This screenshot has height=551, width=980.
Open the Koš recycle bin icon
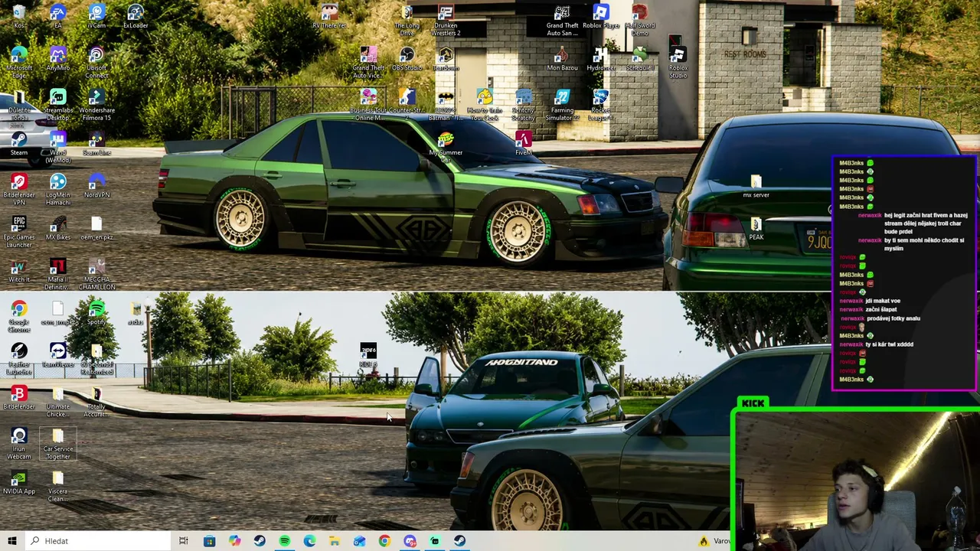click(x=19, y=17)
